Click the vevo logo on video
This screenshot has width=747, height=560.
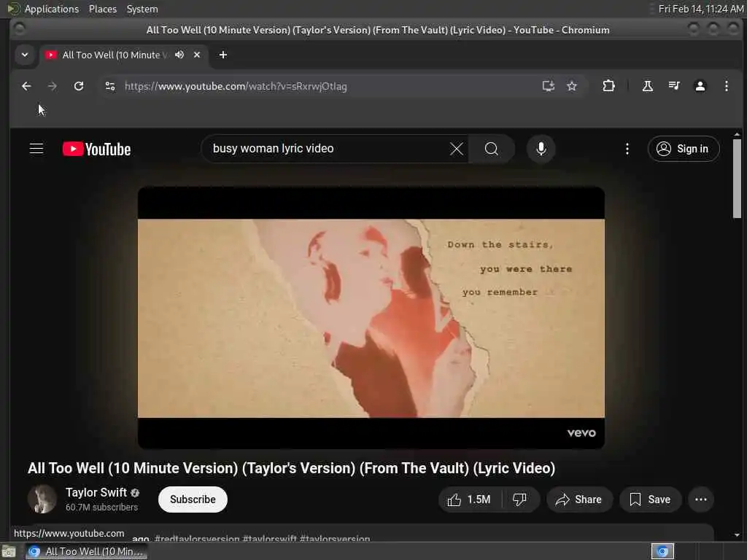point(581,433)
